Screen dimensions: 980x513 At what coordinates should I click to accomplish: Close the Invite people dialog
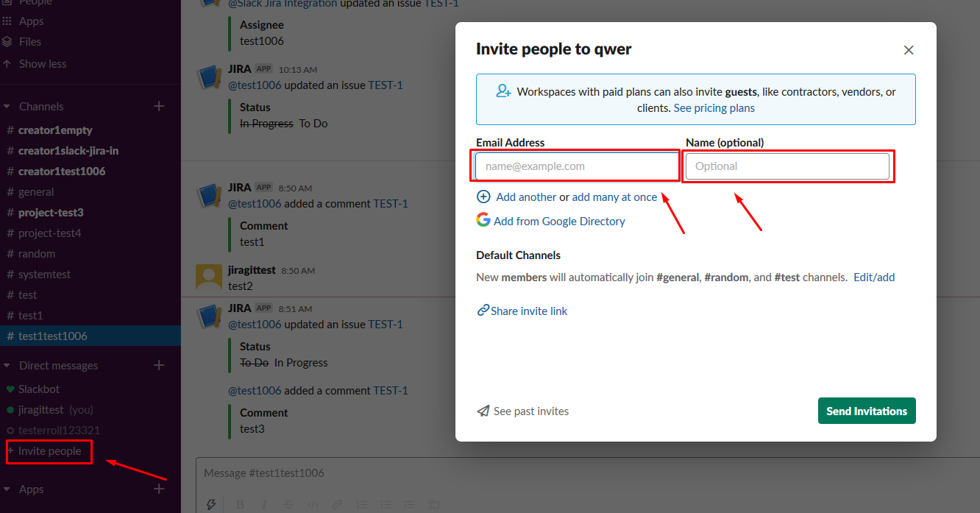click(x=909, y=50)
